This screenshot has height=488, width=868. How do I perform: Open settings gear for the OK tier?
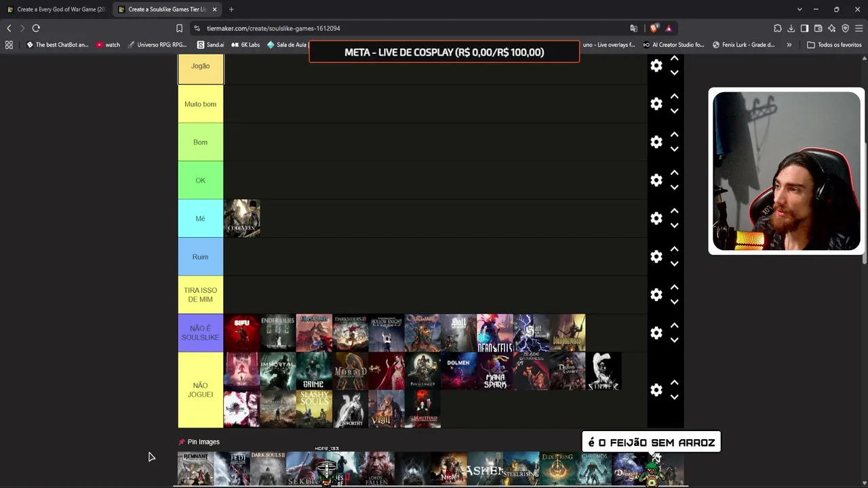[656, 180]
